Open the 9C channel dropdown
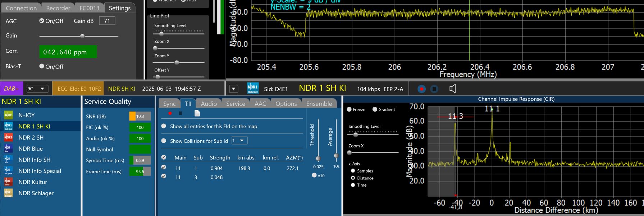 tap(37, 89)
